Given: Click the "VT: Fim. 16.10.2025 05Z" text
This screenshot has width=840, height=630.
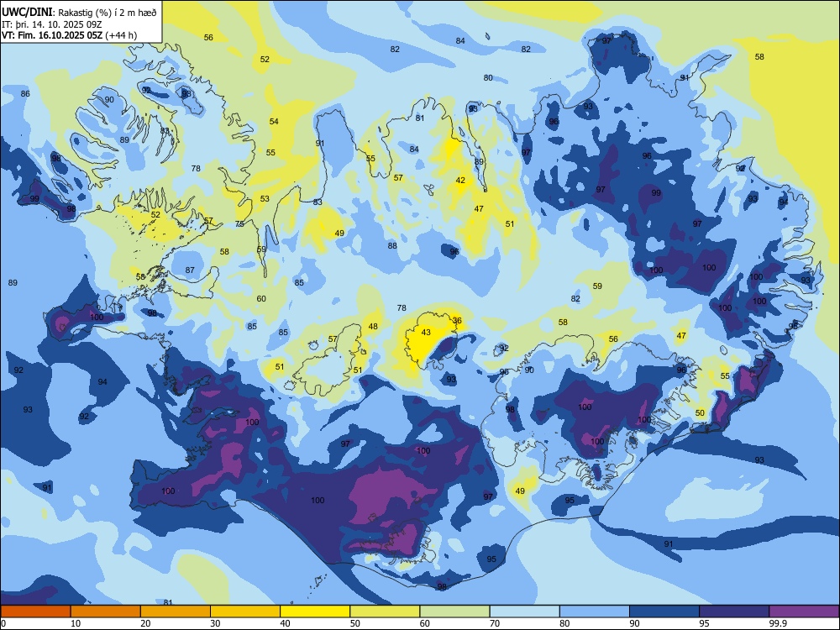Looking at the screenshot, I should click(52, 35).
